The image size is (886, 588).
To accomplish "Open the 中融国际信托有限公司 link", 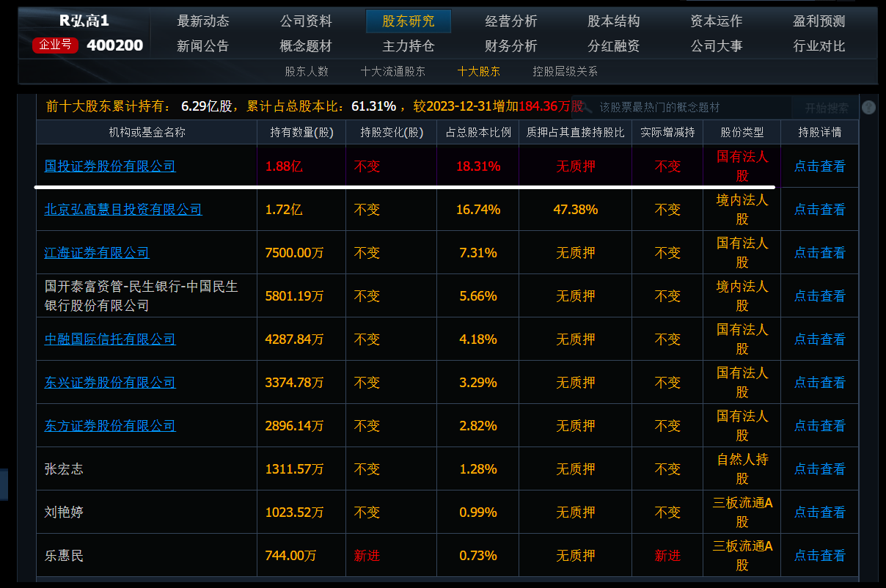I will [110, 339].
